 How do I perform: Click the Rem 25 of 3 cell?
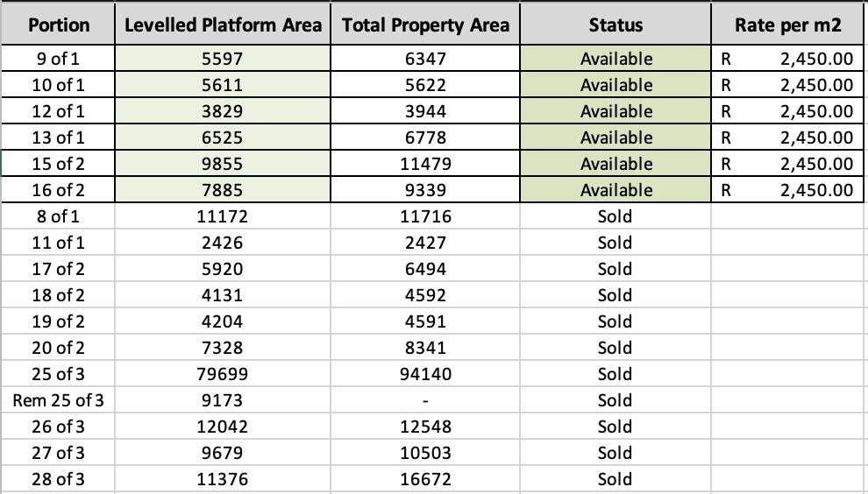pyautogui.click(x=59, y=400)
